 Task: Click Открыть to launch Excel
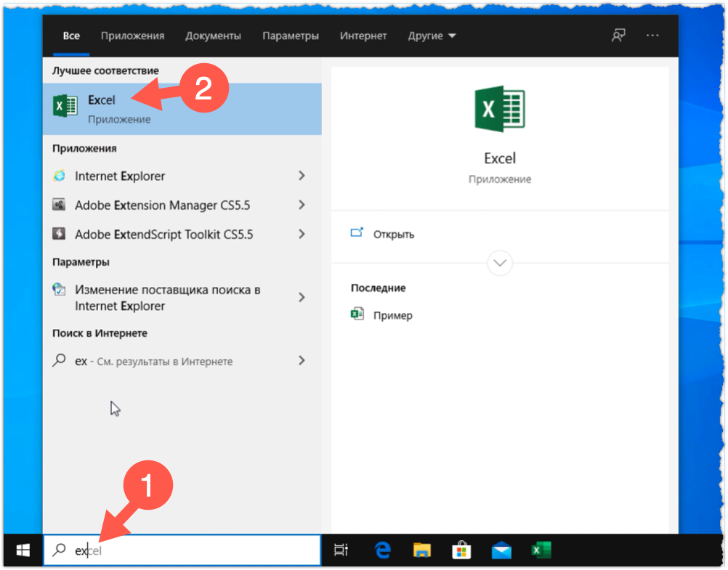click(394, 235)
